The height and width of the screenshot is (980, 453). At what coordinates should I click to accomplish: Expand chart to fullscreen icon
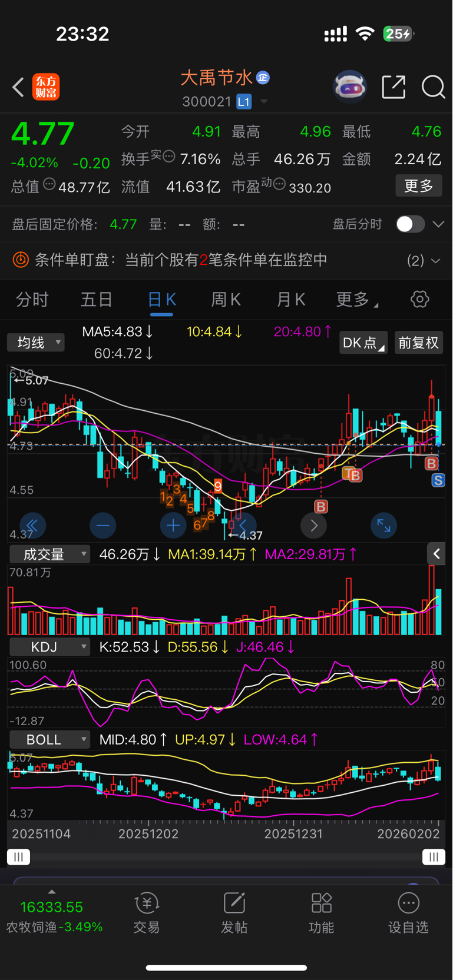tap(383, 526)
